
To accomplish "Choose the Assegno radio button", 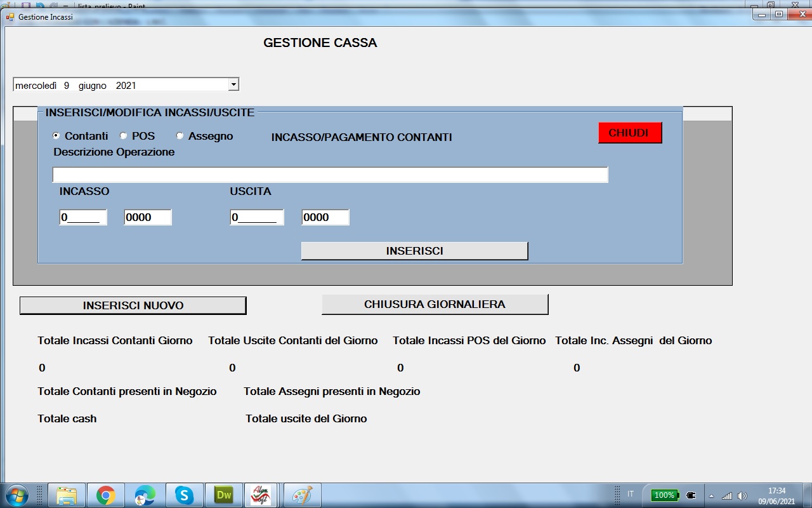I will tap(180, 136).
